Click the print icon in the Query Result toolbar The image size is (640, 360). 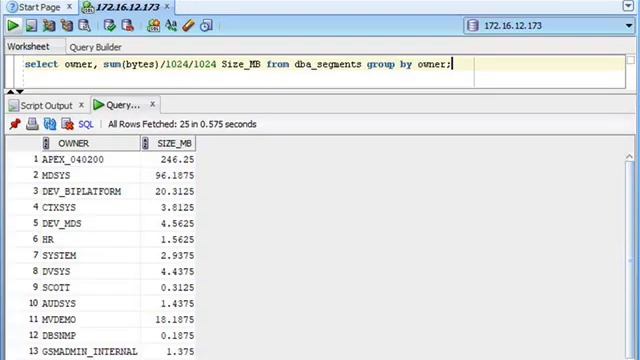32,124
